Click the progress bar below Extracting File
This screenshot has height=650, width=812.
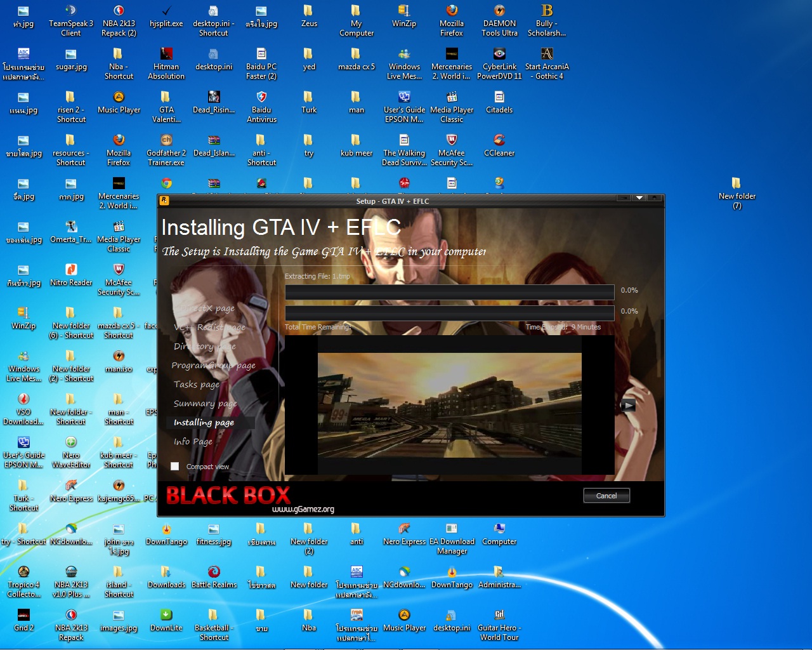pyautogui.click(x=450, y=292)
